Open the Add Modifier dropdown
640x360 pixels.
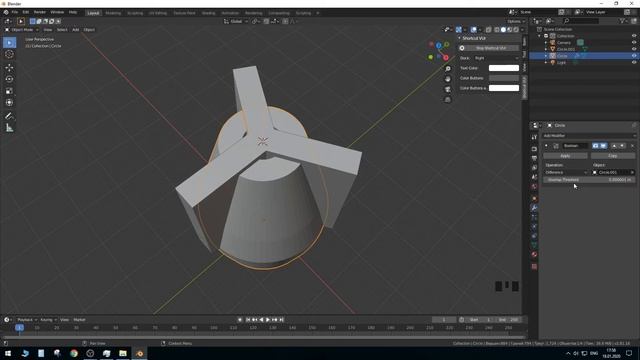tap(589, 136)
